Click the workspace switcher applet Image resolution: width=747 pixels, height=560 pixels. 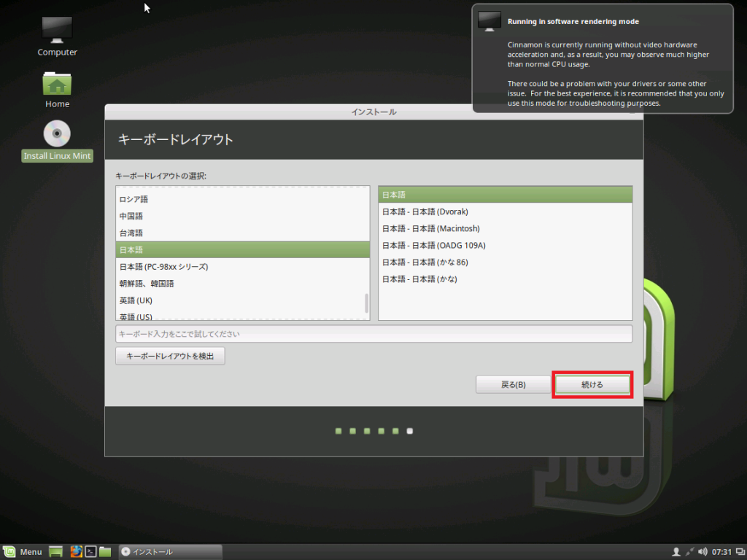click(740, 552)
